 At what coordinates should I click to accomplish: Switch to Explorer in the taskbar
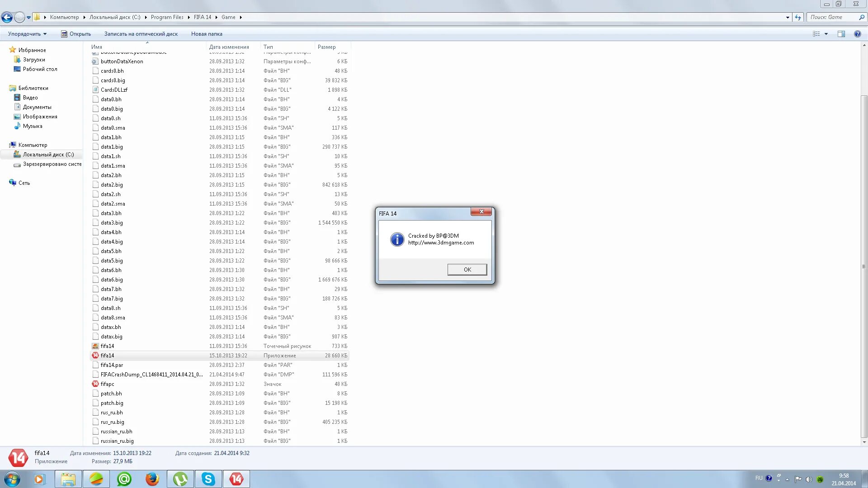[x=68, y=479]
